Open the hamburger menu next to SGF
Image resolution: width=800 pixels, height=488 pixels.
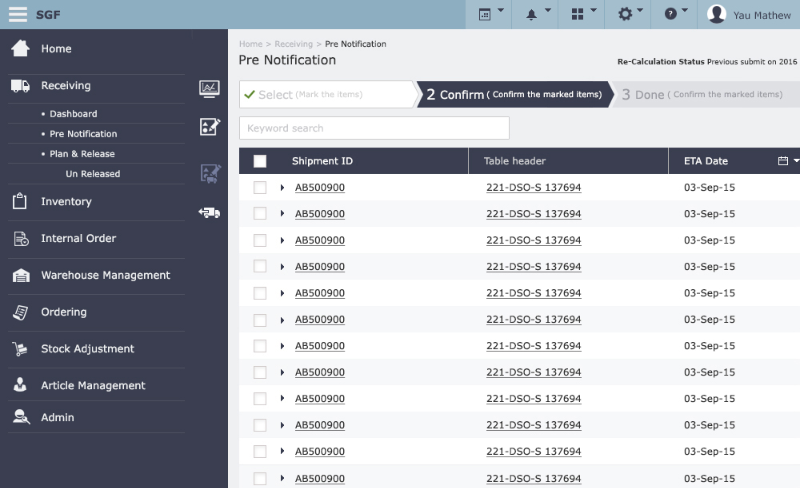point(18,14)
